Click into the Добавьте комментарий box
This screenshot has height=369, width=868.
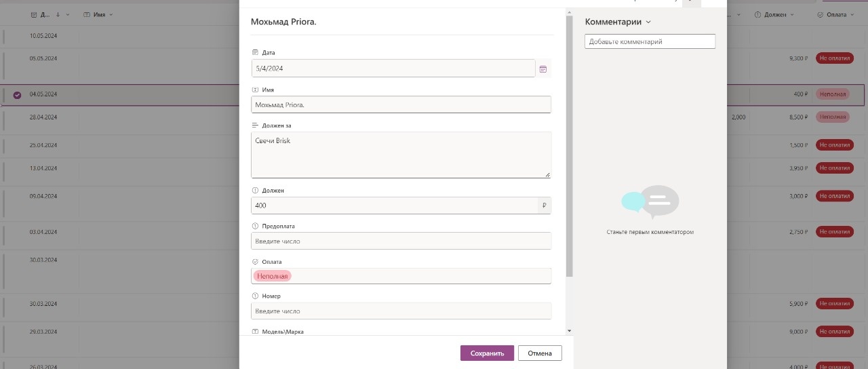click(x=650, y=41)
